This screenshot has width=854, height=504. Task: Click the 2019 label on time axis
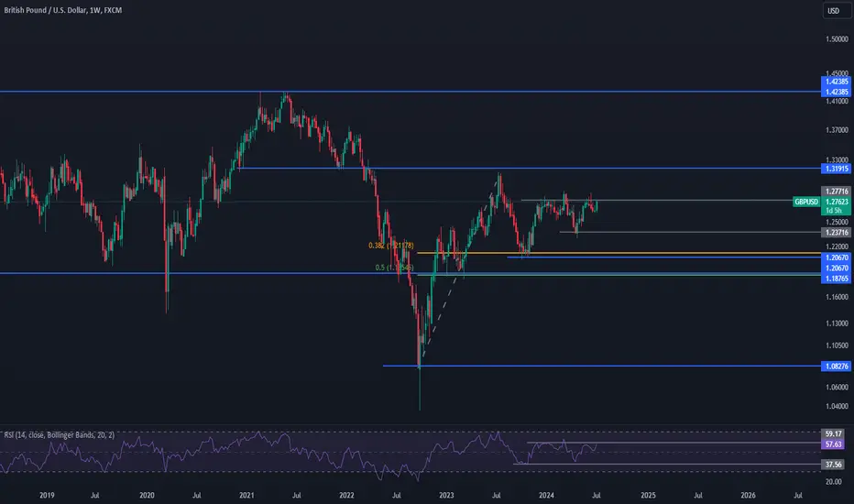(x=47, y=495)
